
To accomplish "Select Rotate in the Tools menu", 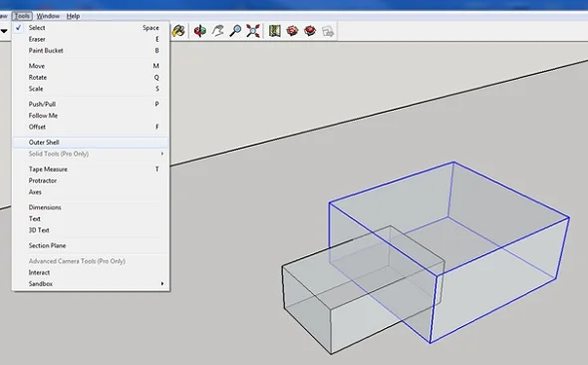I will [x=91, y=77].
